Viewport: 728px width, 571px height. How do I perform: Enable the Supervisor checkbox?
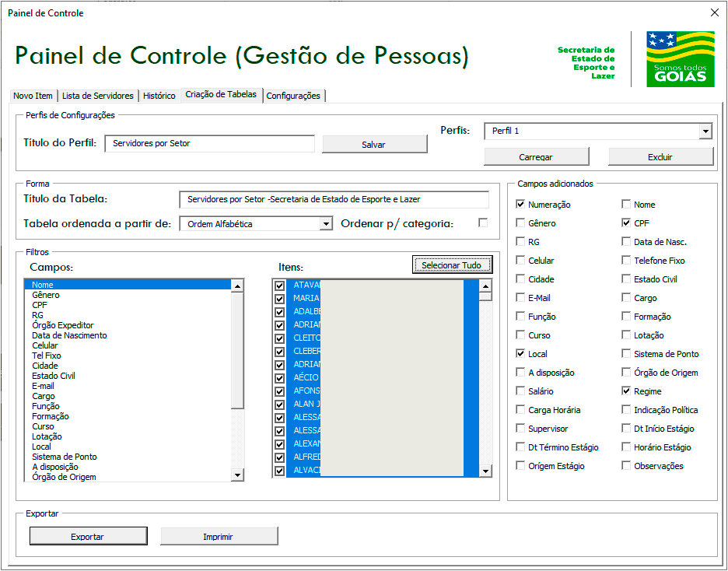pyautogui.click(x=520, y=429)
